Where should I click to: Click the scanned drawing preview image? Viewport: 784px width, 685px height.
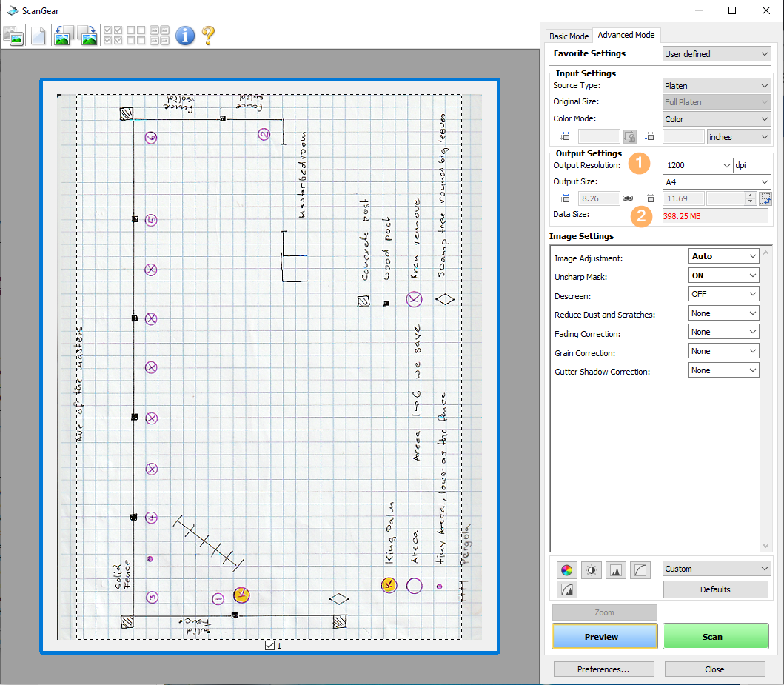(269, 367)
